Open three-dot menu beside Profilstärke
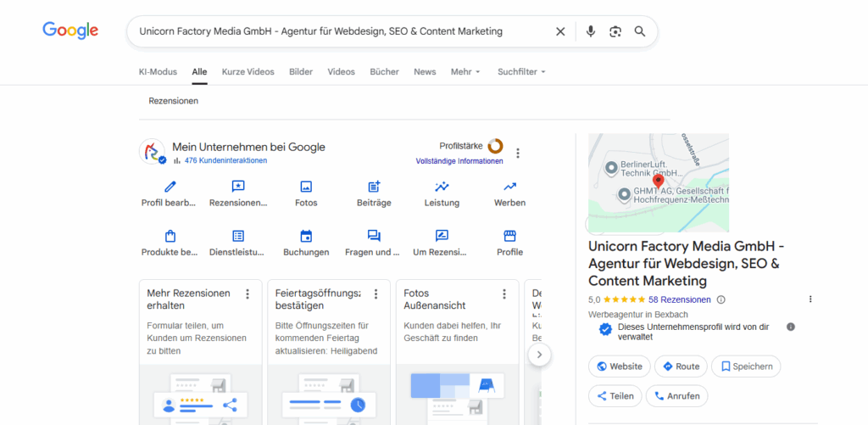Screen dimensions: 868x425 point(518,154)
